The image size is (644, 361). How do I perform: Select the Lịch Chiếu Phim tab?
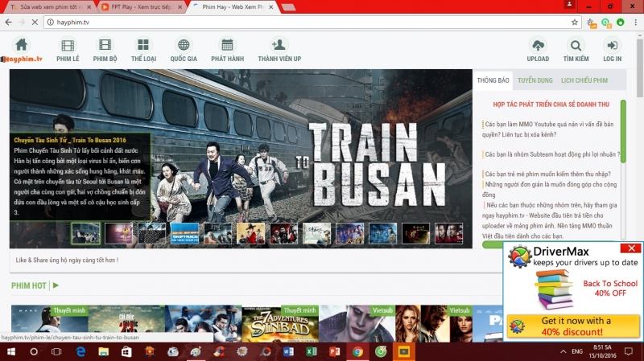(583, 81)
